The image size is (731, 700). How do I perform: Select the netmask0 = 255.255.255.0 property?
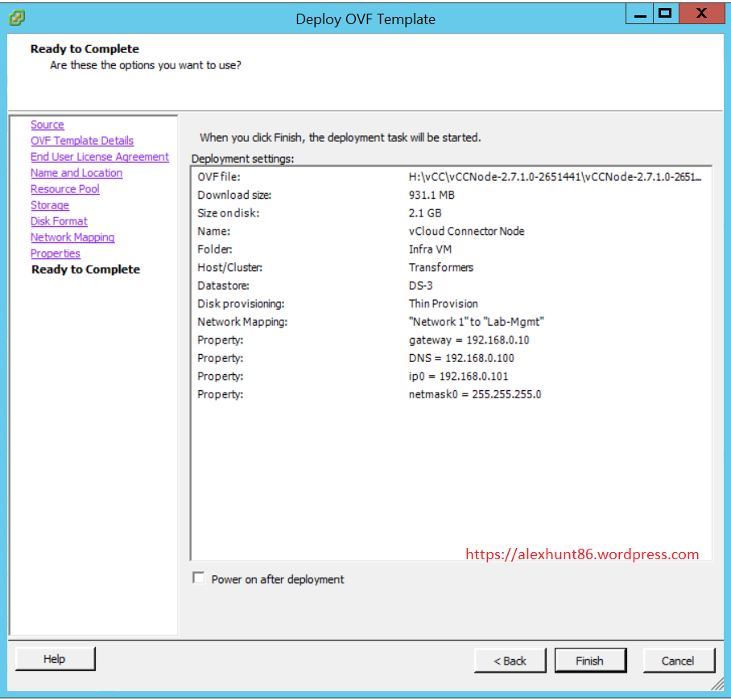pos(475,395)
